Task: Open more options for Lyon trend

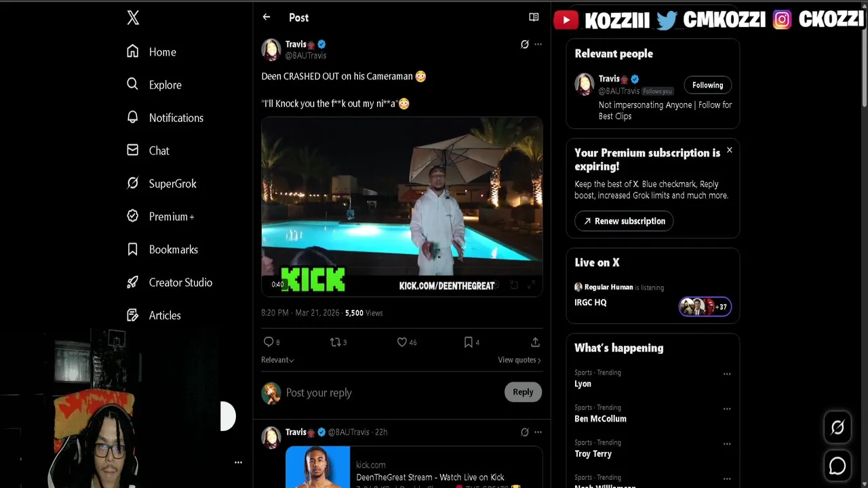Action: 727,374
